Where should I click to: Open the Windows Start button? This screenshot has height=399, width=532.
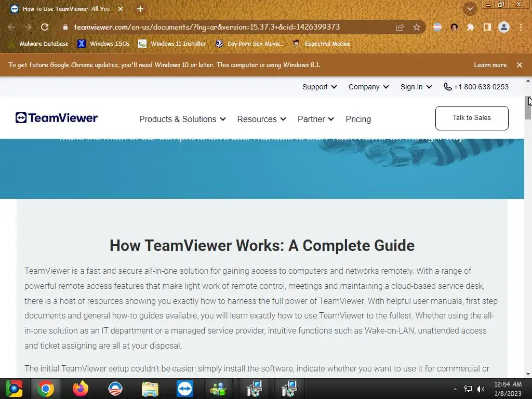point(14,389)
